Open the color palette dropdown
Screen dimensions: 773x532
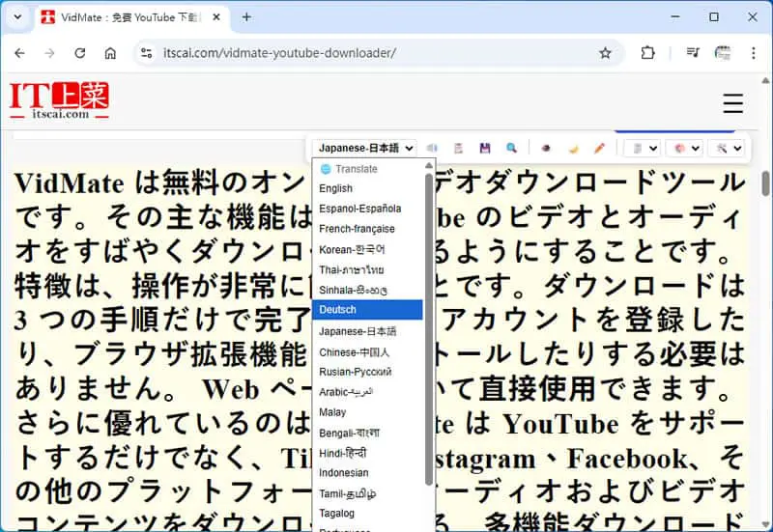click(x=684, y=148)
